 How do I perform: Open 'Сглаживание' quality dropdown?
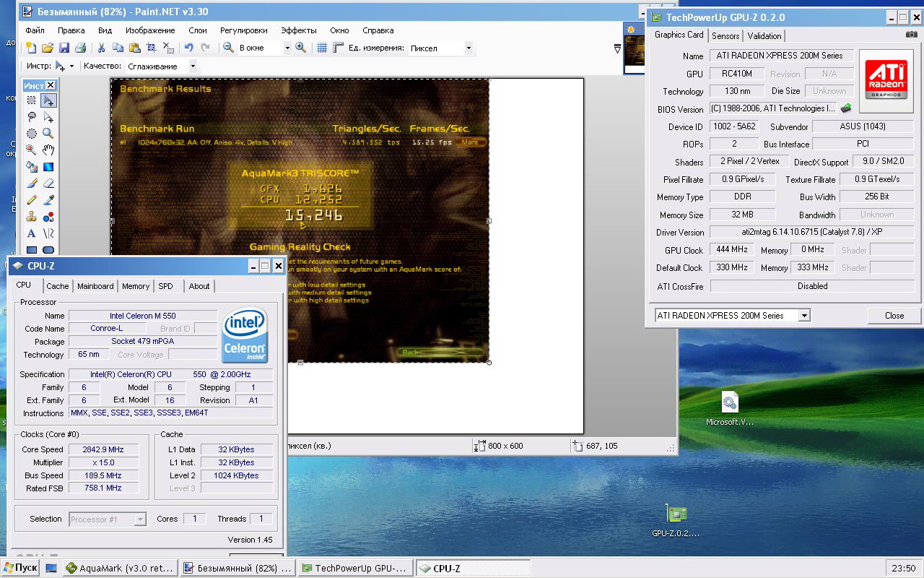(x=193, y=66)
